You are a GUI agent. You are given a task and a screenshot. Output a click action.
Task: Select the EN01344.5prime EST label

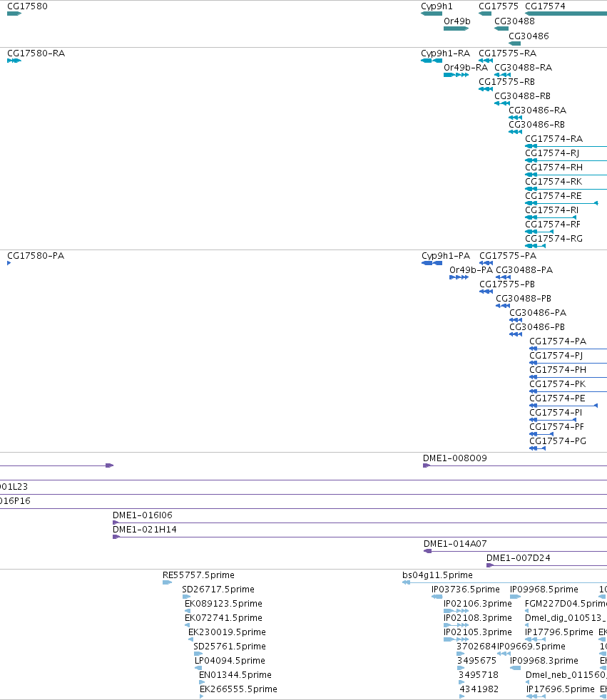(235, 675)
